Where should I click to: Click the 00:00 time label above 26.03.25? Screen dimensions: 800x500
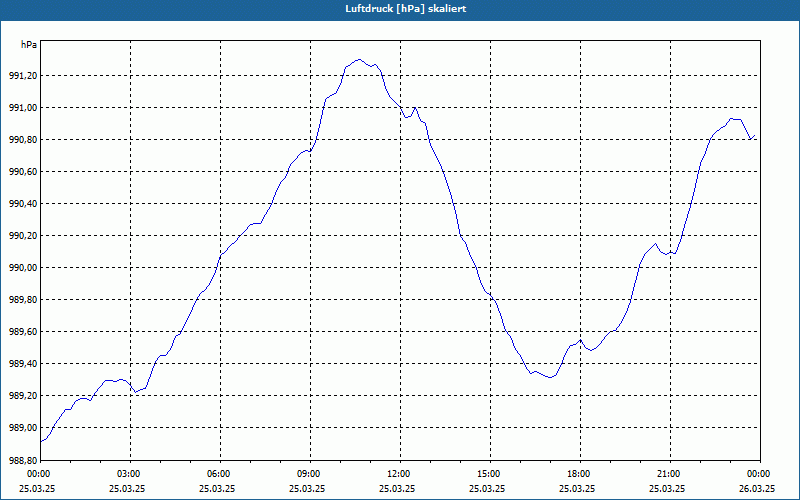point(760,474)
